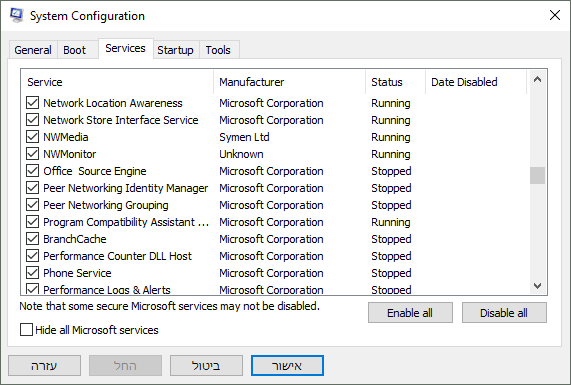571x385 pixels.
Task: Click the עזרה (Help) button
Action: [44, 366]
